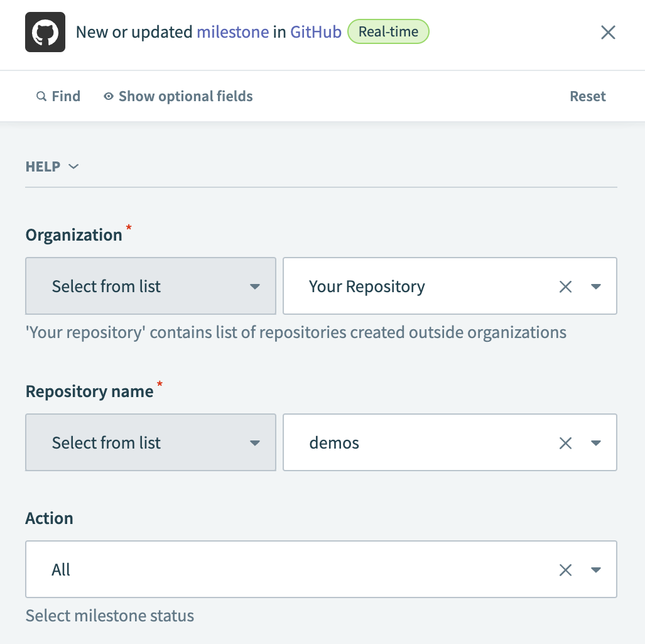Clear the Your Repository selection with its X
Screen dimensions: 645x644
point(565,286)
